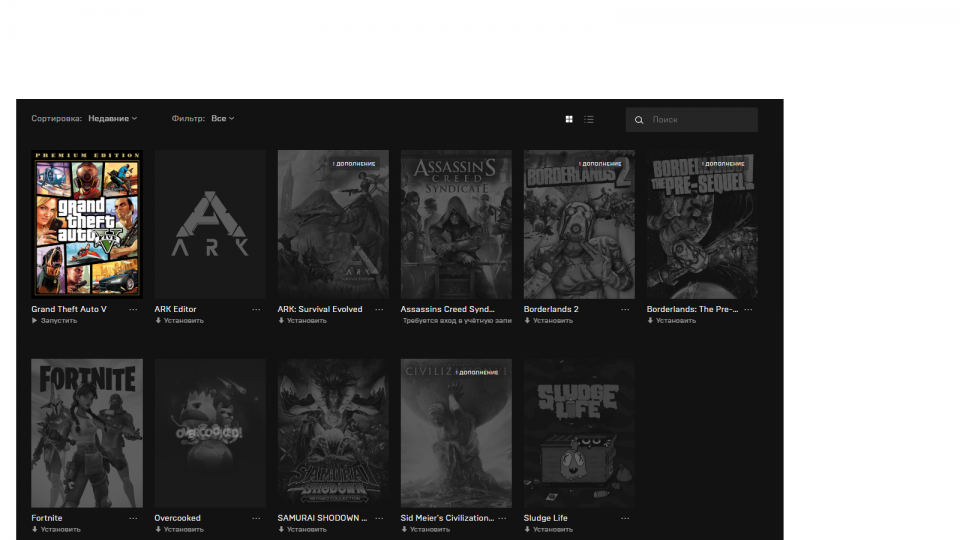960x540 pixels.
Task: Click Установить under Overcooked
Action: pyautogui.click(x=179, y=530)
